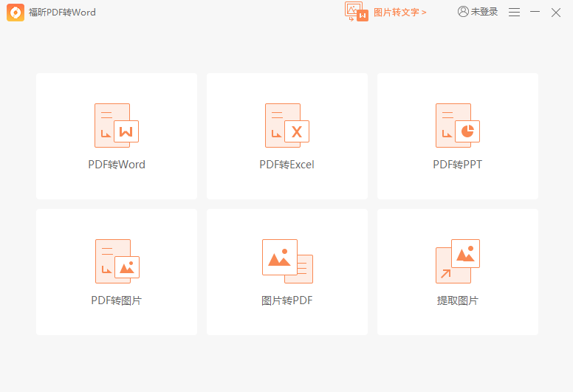
Task: Open the hamburger main menu
Action: pos(515,13)
